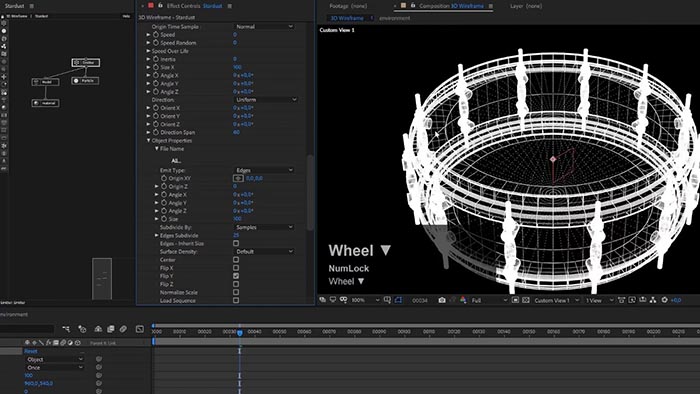Click the Size X value 100
Viewport: 700px width, 394px height.
tap(237, 67)
